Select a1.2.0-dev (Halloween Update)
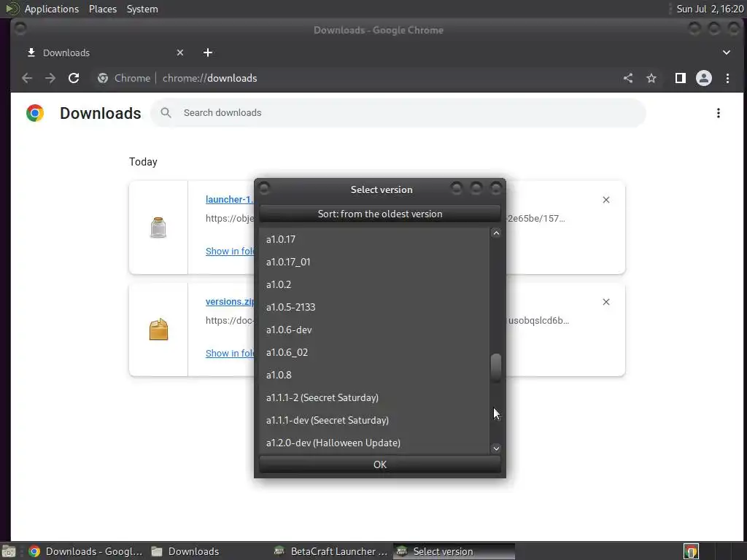 click(x=374, y=443)
